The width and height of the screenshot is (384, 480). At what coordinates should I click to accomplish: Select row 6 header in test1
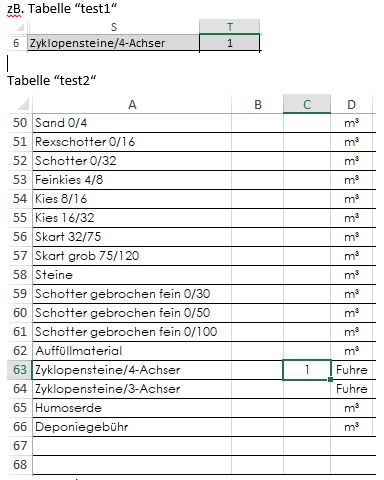(16, 43)
